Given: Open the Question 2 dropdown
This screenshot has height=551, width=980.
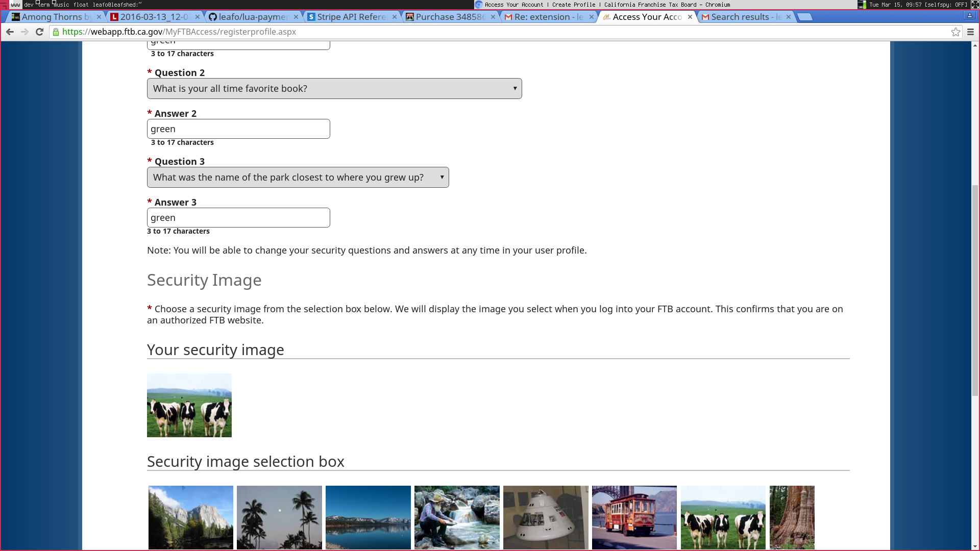Looking at the screenshot, I should (334, 89).
